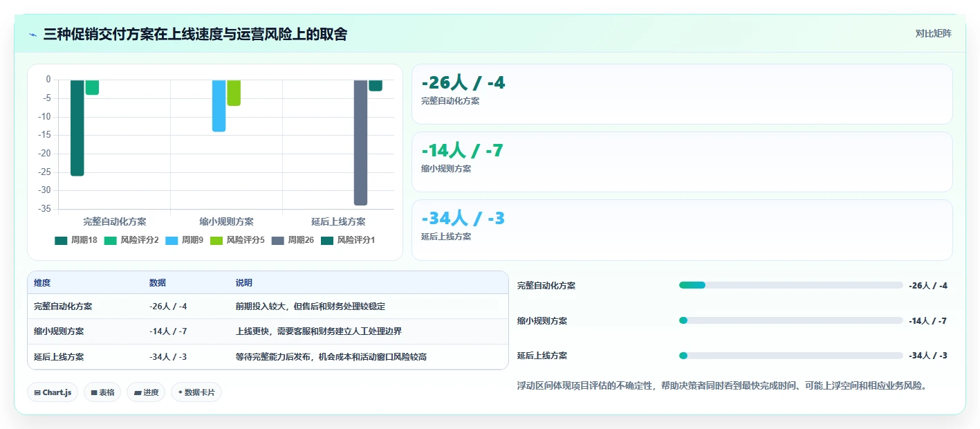Click the 表格 tag label
The height and width of the screenshot is (429, 980).
(107, 392)
